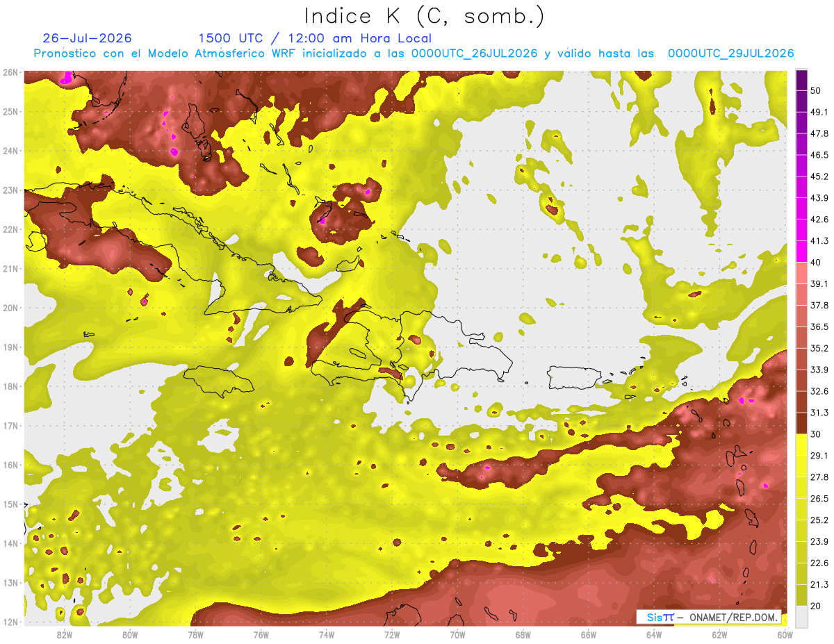The height and width of the screenshot is (644, 834).
Task: Click the legend value 33.9
Action: point(819,370)
